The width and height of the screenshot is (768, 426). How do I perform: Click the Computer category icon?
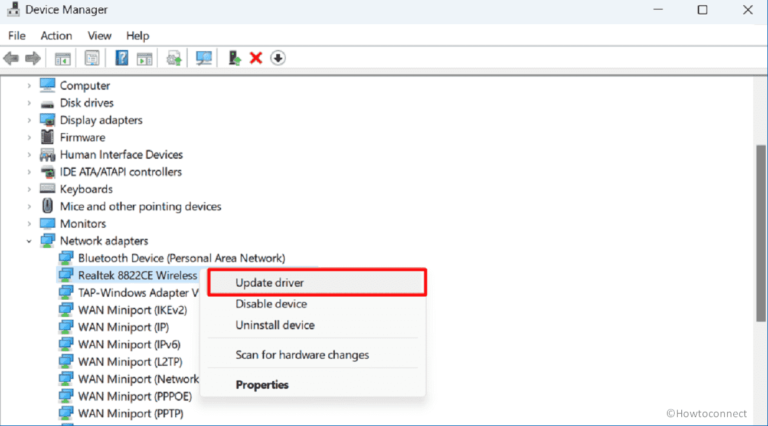pos(48,85)
